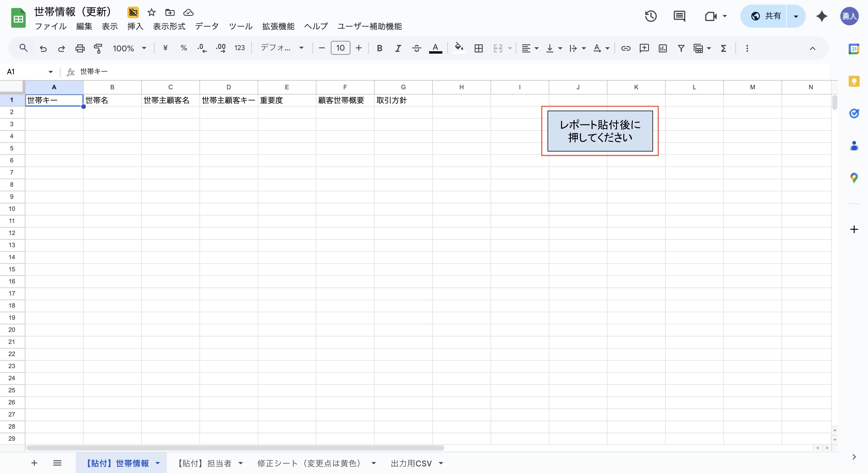Open the text color picker
Viewport: 868px width, 473px height.
tap(435, 48)
